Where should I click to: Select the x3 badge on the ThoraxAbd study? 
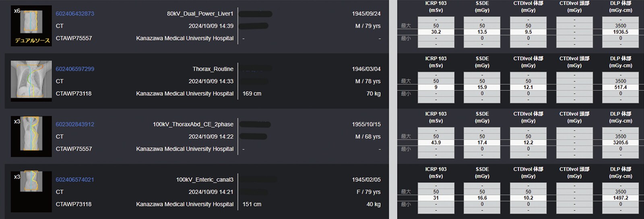(x=17, y=122)
